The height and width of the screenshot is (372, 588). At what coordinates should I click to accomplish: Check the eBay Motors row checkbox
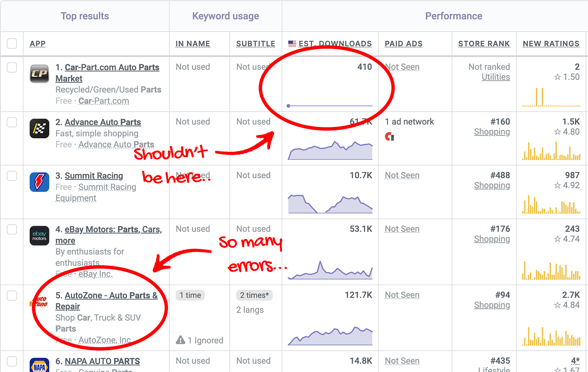tap(12, 229)
